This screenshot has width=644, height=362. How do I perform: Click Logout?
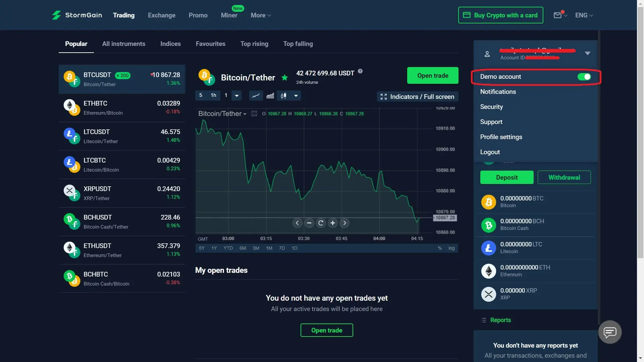click(x=490, y=152)
